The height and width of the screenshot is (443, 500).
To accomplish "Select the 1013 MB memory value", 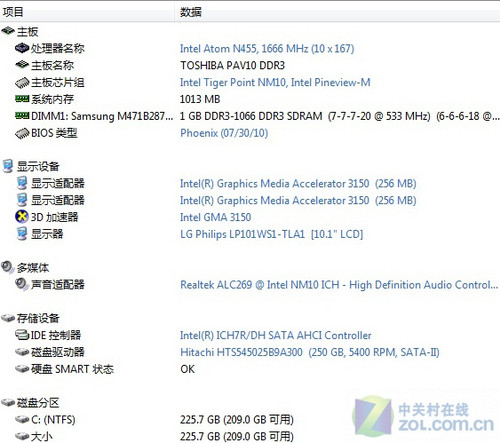I will coord(200,99).
